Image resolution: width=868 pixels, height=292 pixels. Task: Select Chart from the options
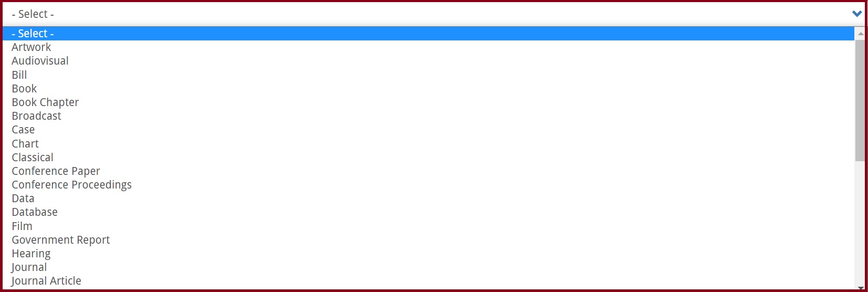(x=428, y=143)
